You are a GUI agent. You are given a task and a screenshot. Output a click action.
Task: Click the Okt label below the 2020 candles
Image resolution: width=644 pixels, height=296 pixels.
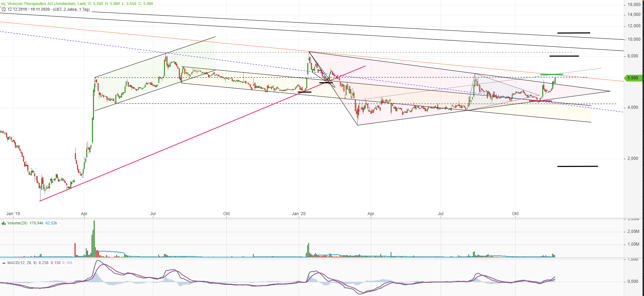[515, 214]
